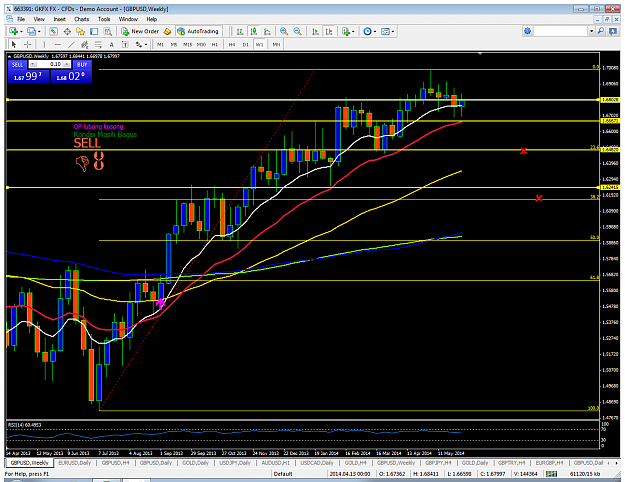Switch timeframe to H4
Viewport: 625px width, 482px height.
click(232, 45)
